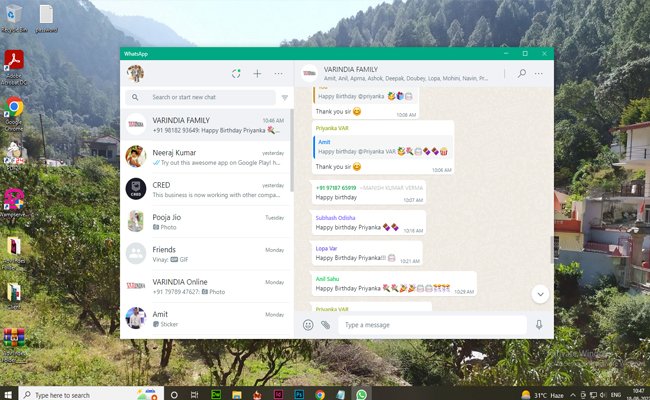The image size is (650, 400).
Task: Click the +91 97187 65919 sender name
Action: click(336, 187)
